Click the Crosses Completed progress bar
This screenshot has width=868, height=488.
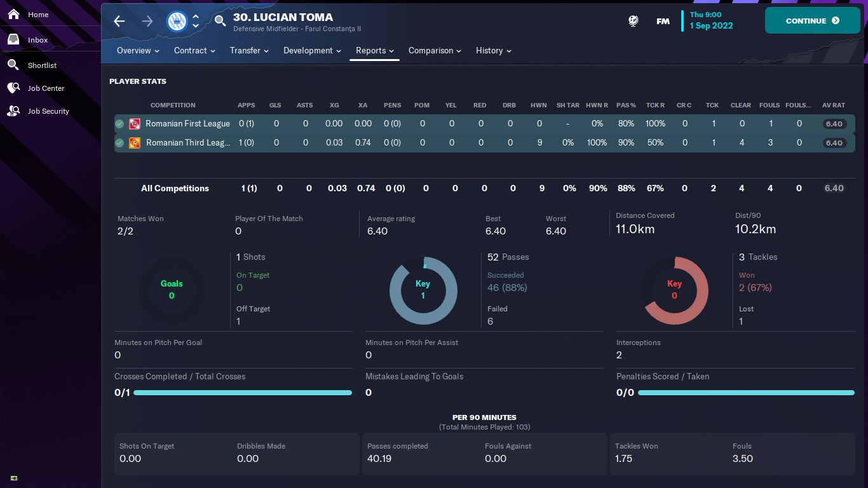pos(242,393)
